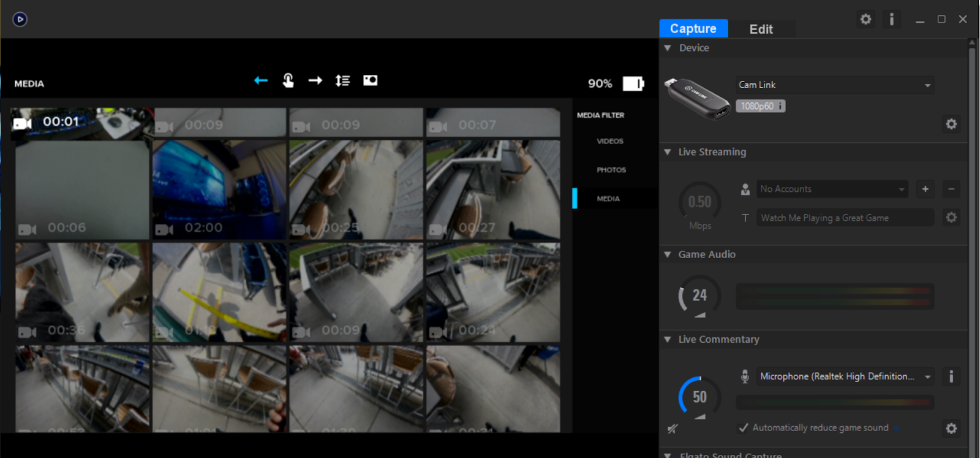Click the Elgato logo at top left

[20, 19]
